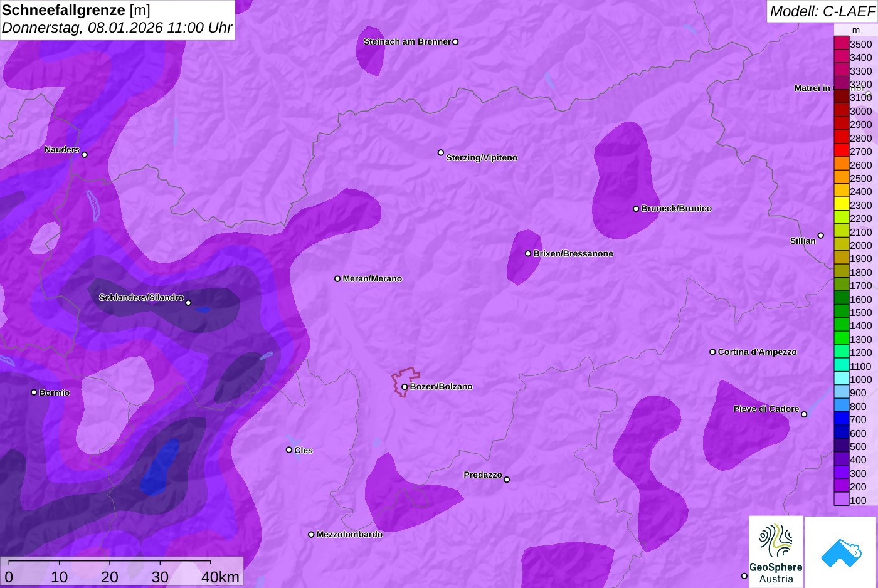Click the GeoSphere Austria logo
This screenshot has width=878, height=588.
click(x=776, y=552)
